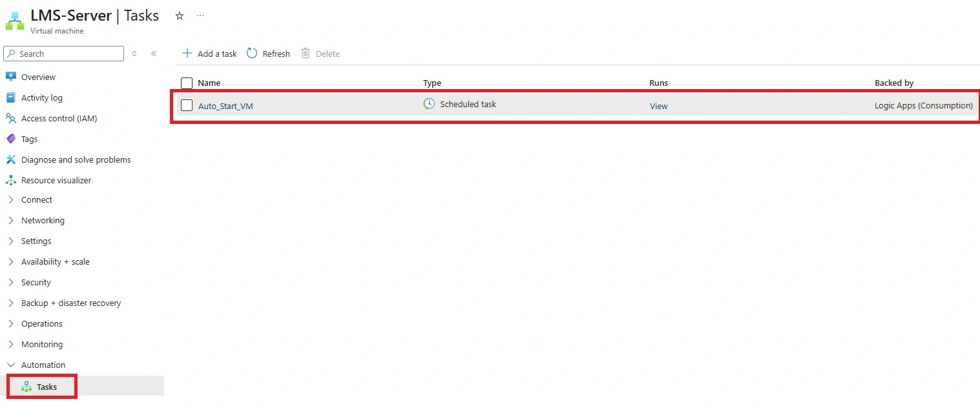The height and width of the screenshot is (406, 980).
Task: Collapse the sidebar with double-chevron icon
Action: [154, 54]
